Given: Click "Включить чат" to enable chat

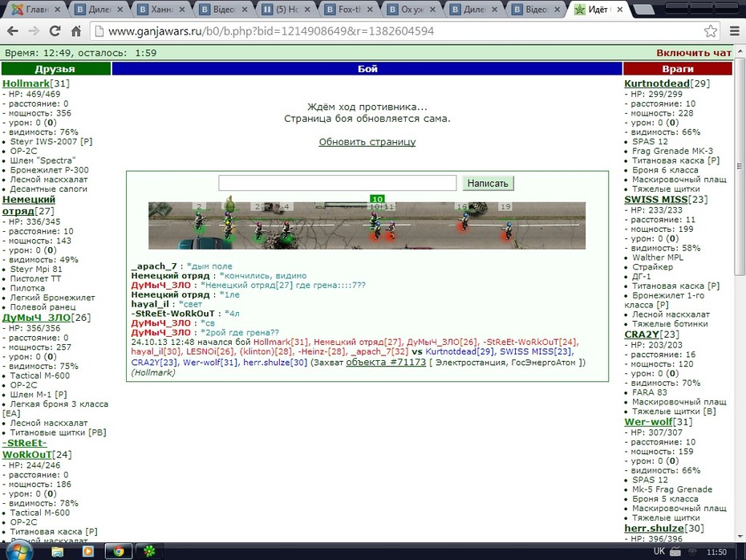Looking at the screenshot, I should tap(694, 53).
